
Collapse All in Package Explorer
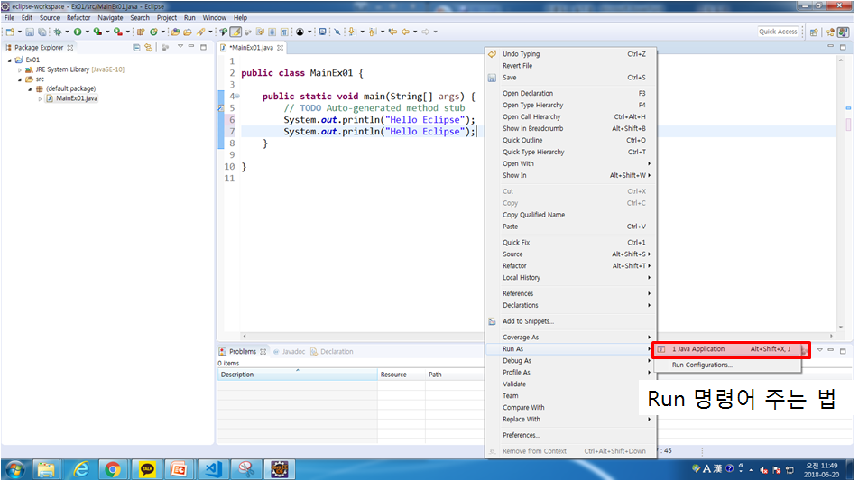coord(136,48)
